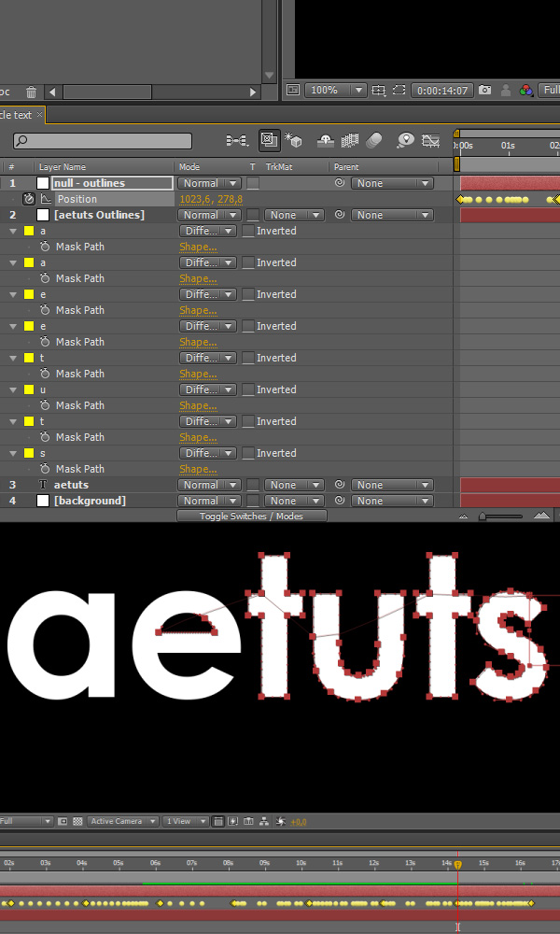Open the 1 View layout dropdown
The height and width of the screenshot is (934, 560).
[186, 821]
